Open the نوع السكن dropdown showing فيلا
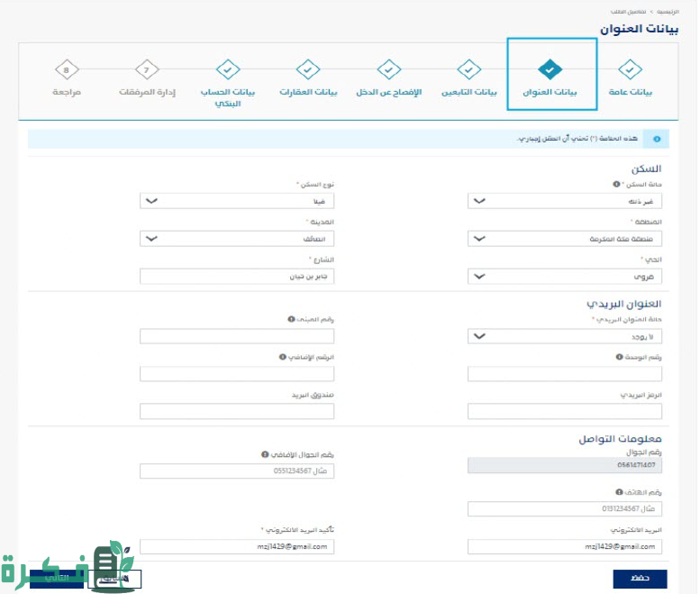The width and height of the screenshot is (700, 594). coord(237,201)
